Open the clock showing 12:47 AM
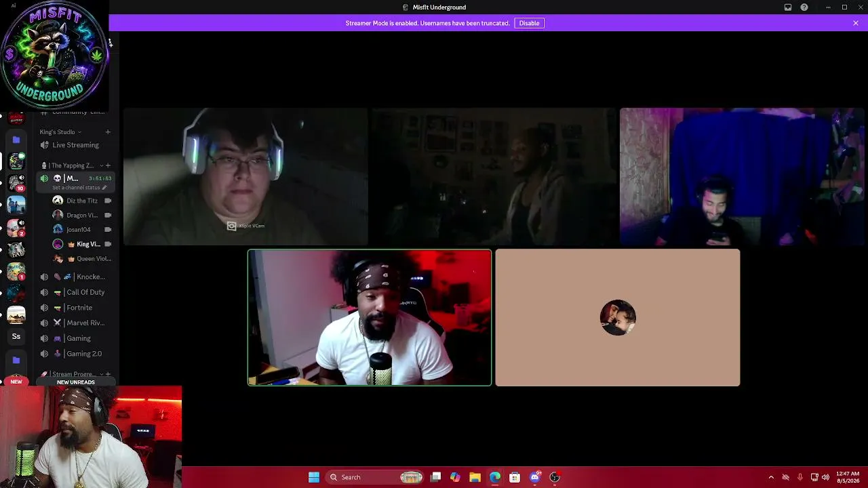868x488 pixels. tap(848, 477)
